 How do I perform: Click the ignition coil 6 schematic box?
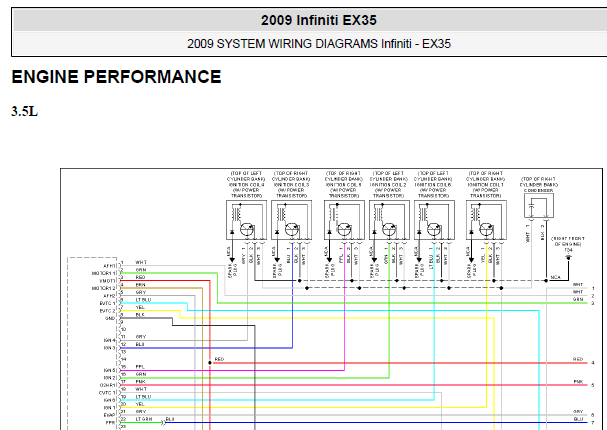pyautogui.click(x=434, y=220)
